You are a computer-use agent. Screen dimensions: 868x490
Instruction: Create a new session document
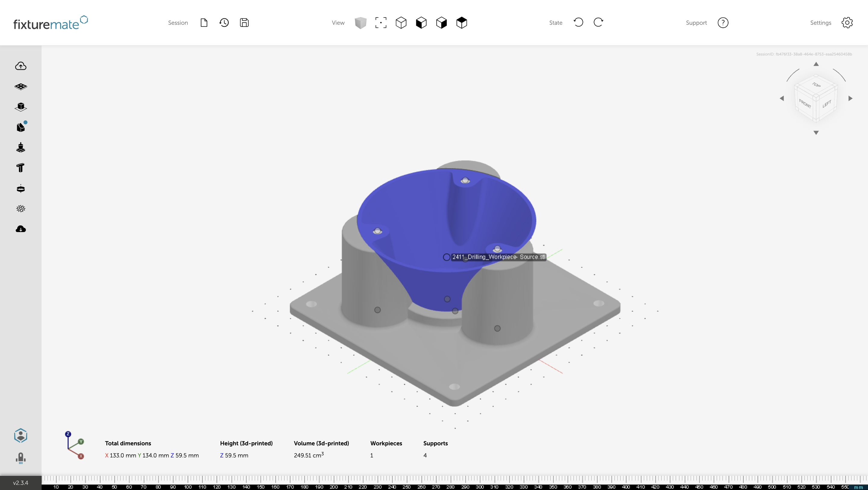[x=204, y=23]
